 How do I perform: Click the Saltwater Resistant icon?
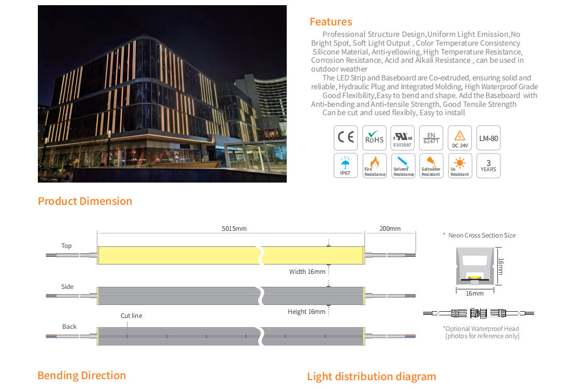tap(431, 165)
